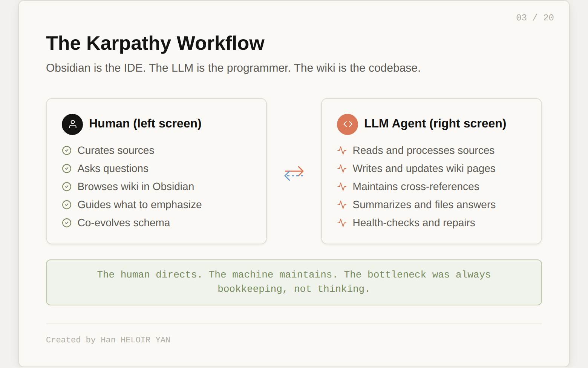Click the green quote box about bookkeeping
Screen dimensions: 588x368
294,282
